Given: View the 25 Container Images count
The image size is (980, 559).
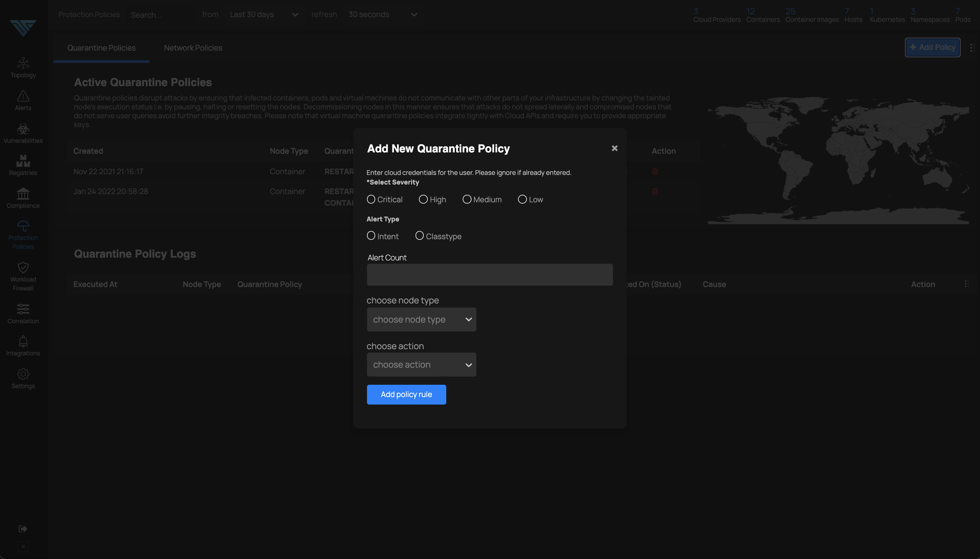Looking at the screenshot, I should [812, 15].
